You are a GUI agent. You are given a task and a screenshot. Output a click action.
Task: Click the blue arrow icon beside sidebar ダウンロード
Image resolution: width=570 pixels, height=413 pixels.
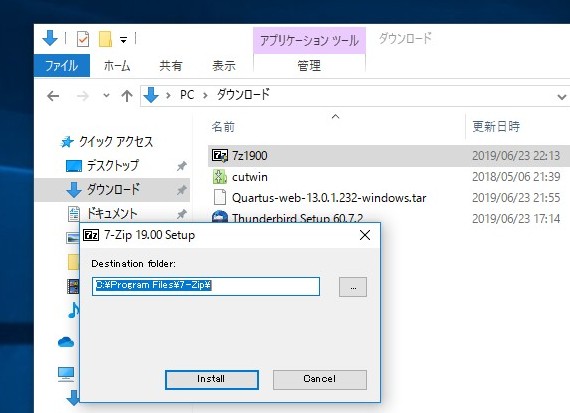[74, 190]
